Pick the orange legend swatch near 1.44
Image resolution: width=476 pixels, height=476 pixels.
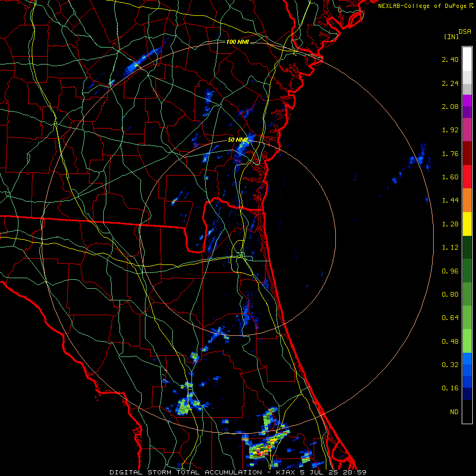tap(467, 200)
